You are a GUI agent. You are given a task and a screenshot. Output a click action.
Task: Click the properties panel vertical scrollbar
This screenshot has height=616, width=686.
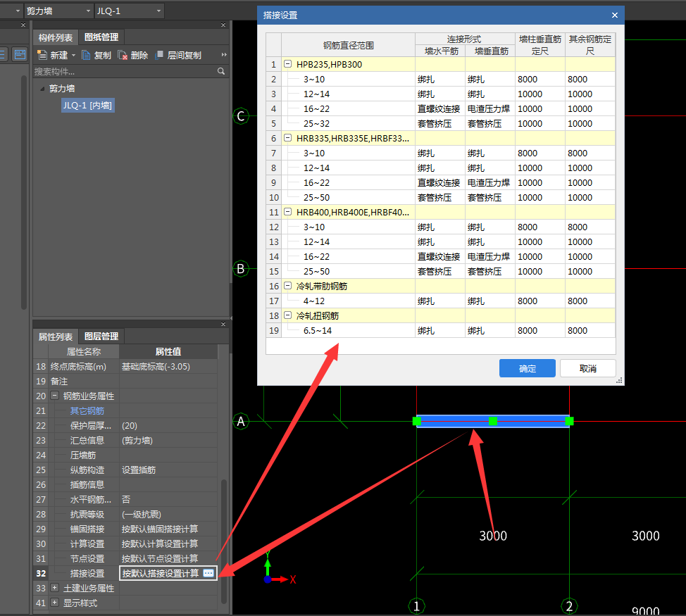(223, 542)
